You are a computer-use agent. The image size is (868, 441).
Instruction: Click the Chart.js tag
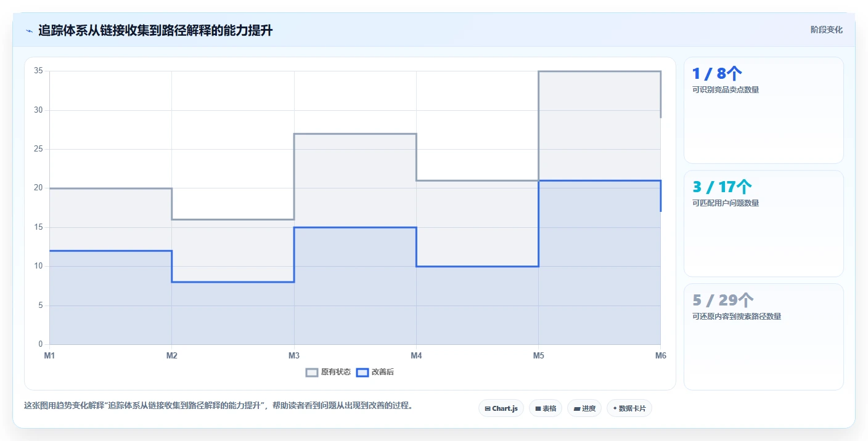[501, 408]
